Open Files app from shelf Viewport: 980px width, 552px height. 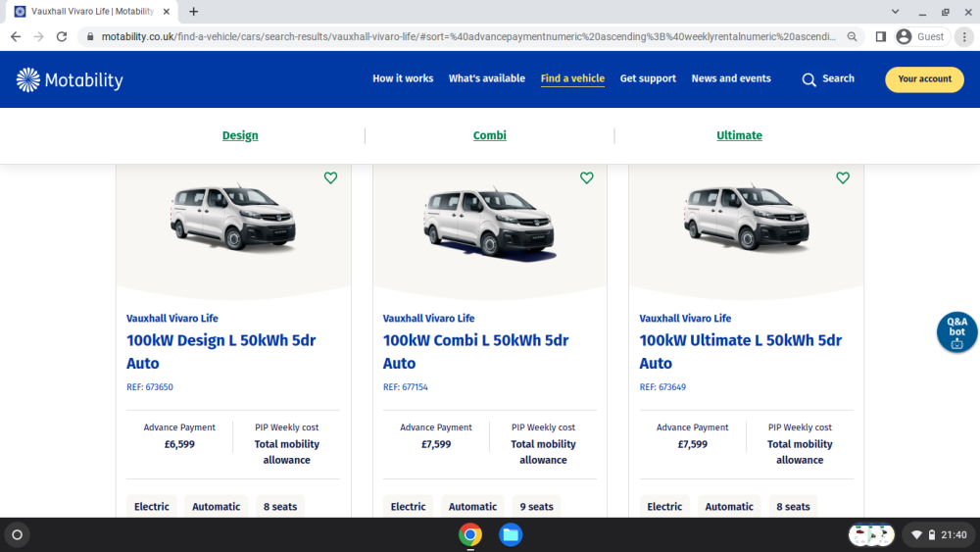click(x=511, y=535)
